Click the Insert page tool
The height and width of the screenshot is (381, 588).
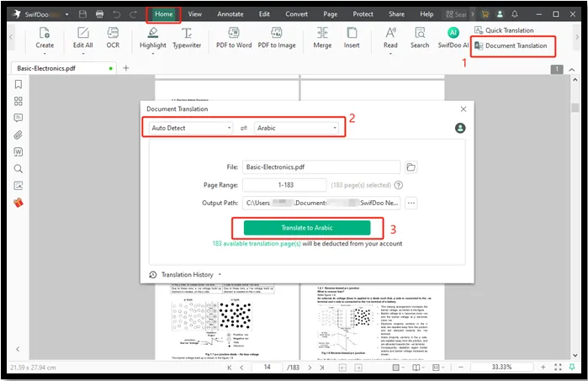pos(352,38)
